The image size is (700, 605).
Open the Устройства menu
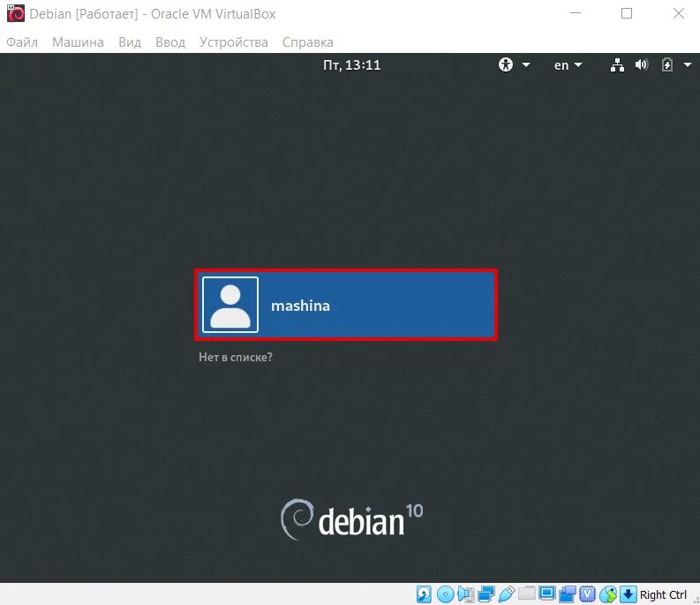pos(234,42)
